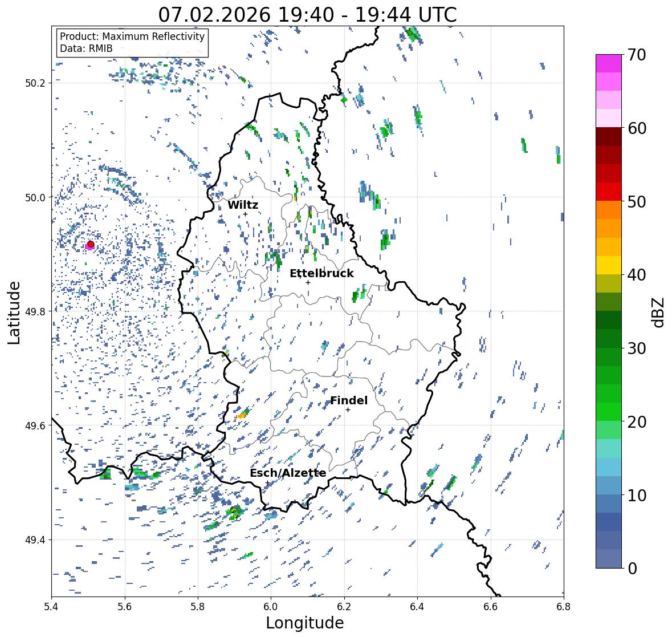This screenshot has width=672, height=637.
Task: Click the dark maroon colorbar segment below 60
Action: (x=609, y=137)
